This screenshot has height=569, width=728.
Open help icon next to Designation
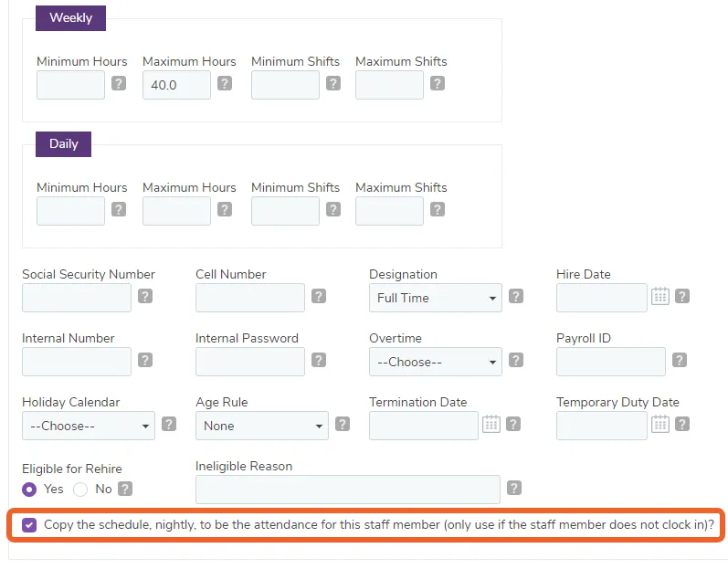pyautogui.click(x=516, y=296)
